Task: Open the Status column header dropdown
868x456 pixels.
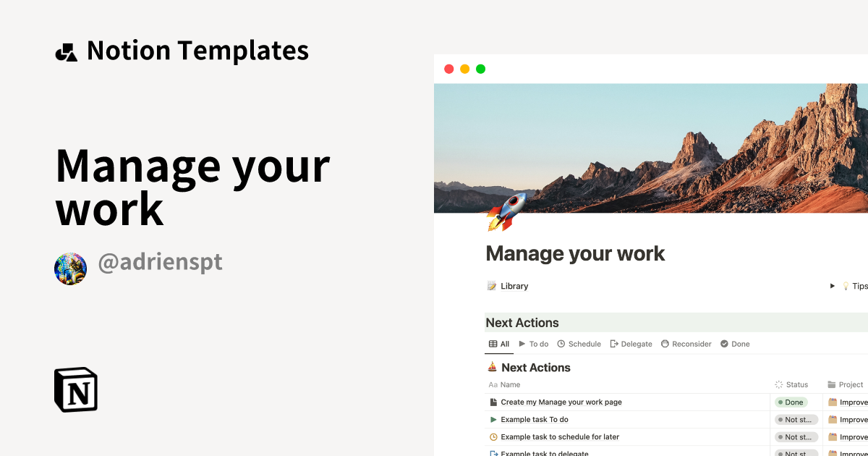Action: pyautogui.click(x=794, y=384)
